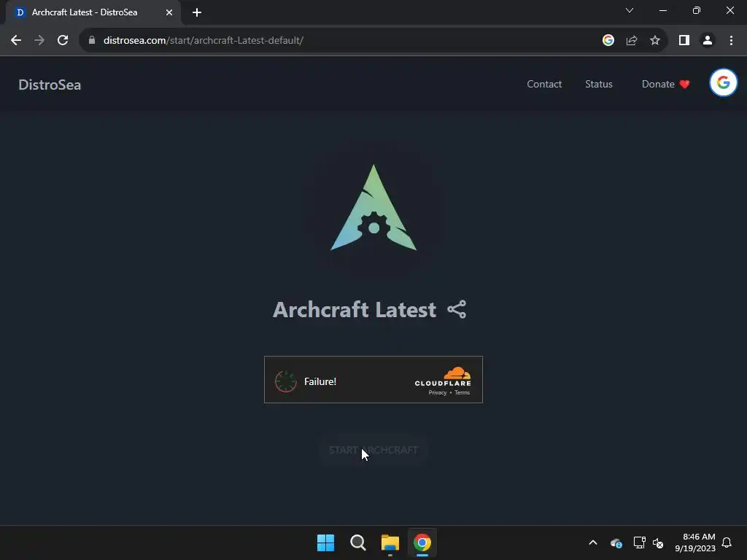Viewport: 747px width, 560px height.
Task: Open the Chrome profile menu
Action: click(708, 41)
